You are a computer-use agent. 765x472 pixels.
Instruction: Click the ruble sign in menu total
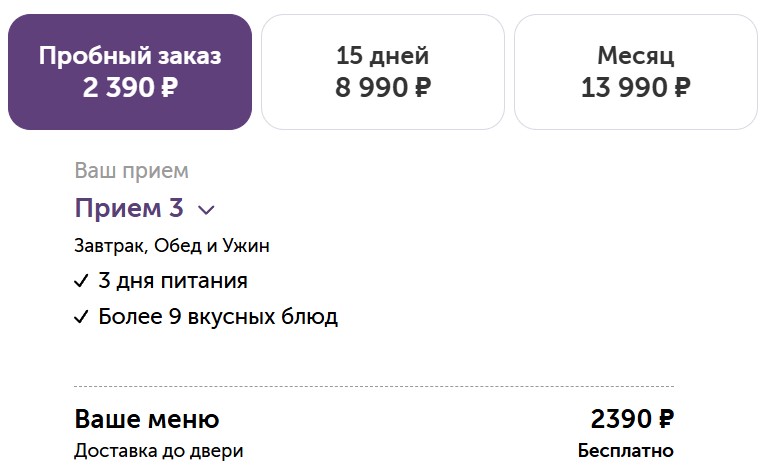665,419
